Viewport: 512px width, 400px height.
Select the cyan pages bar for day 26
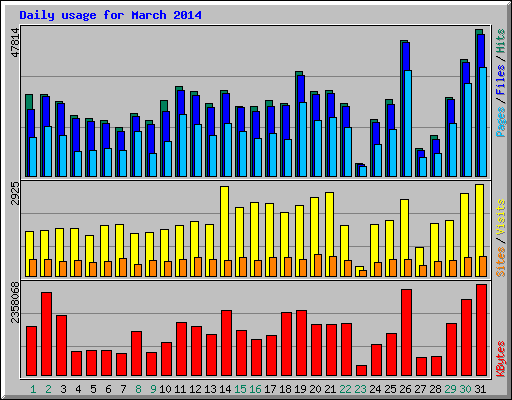click(x=408, y=123)
